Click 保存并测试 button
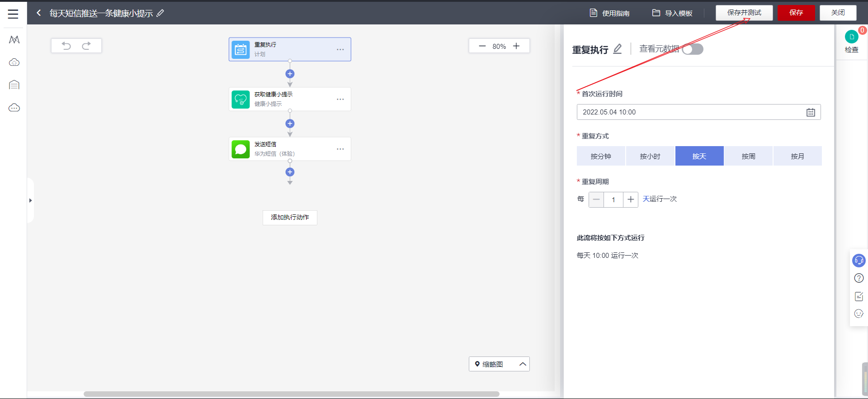This screenshot has width=868, height=399. (744, 13)
